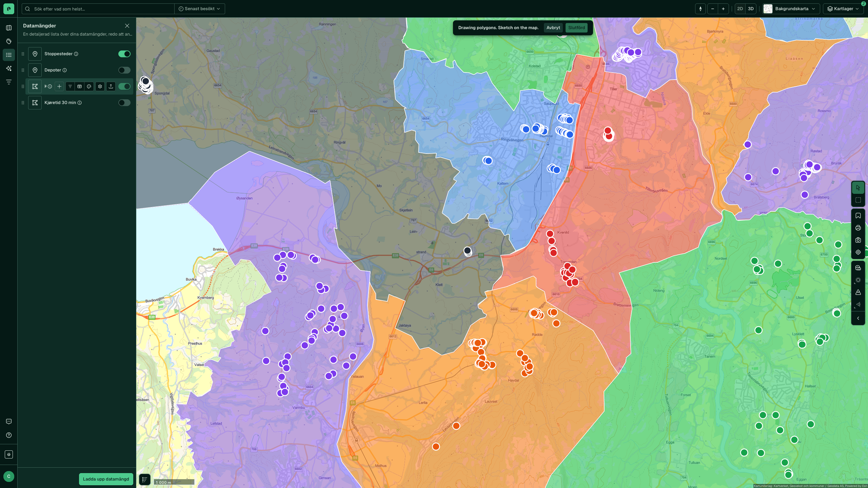Add a feature with the plus button in the dataset row

[x=59, y=86]
